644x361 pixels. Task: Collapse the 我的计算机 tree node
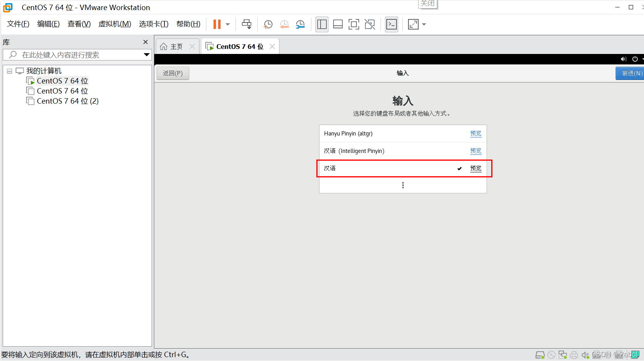click(x=9, y=71)
